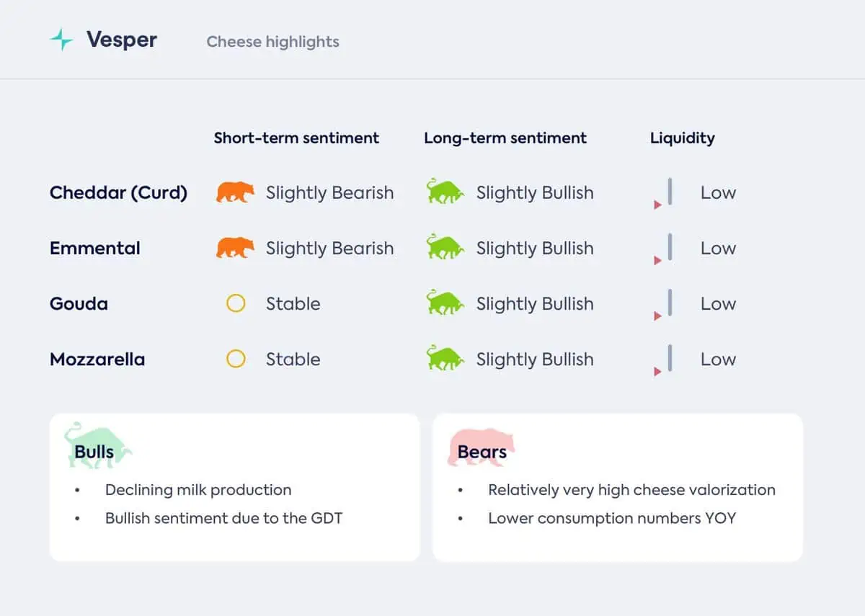
Task: Select the Emmental row label
Action: point(95,248)
